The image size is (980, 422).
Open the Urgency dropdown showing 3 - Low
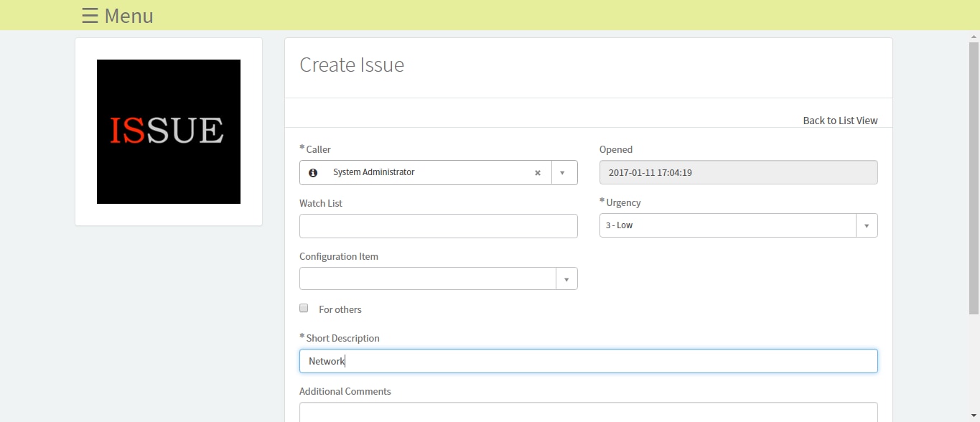pos(738,225)
